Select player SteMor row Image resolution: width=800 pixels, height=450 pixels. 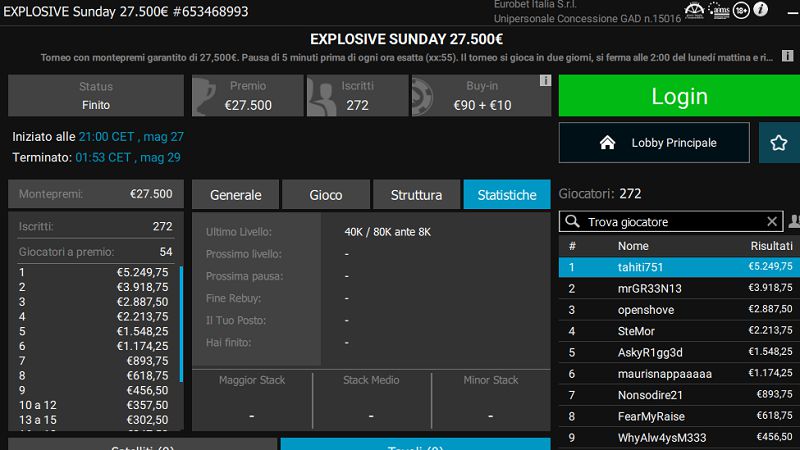pos(679,331)
